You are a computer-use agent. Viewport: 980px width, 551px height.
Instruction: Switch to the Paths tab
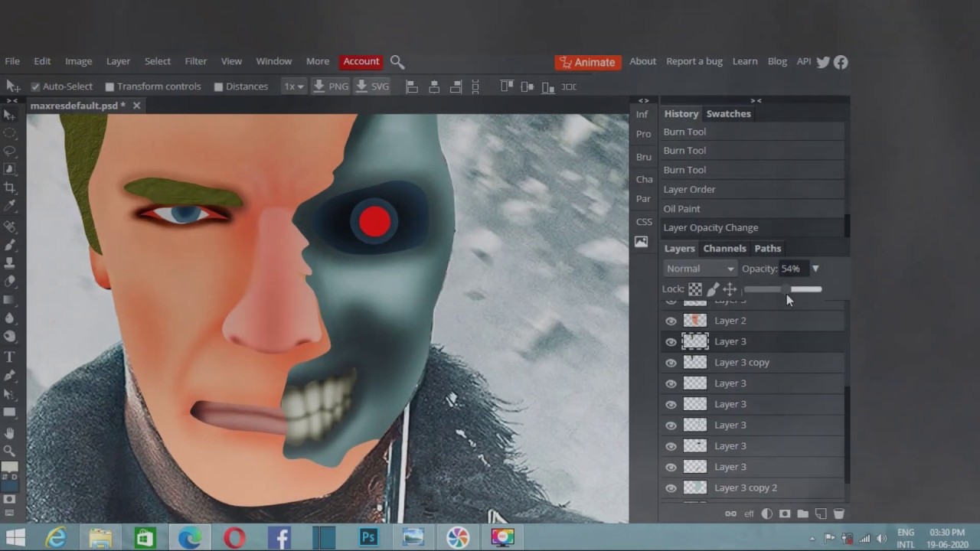click(767, 248)
